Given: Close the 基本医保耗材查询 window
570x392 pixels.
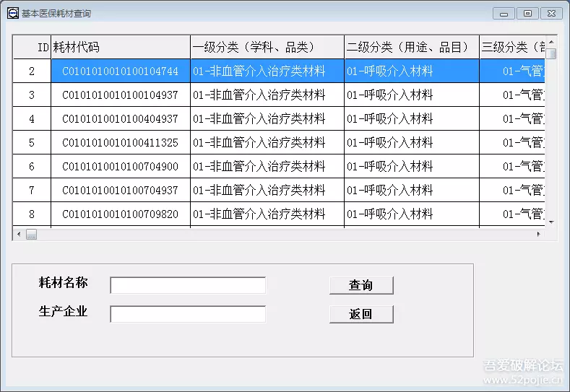Looking at the screenshot, I should [x=551, y=13].
